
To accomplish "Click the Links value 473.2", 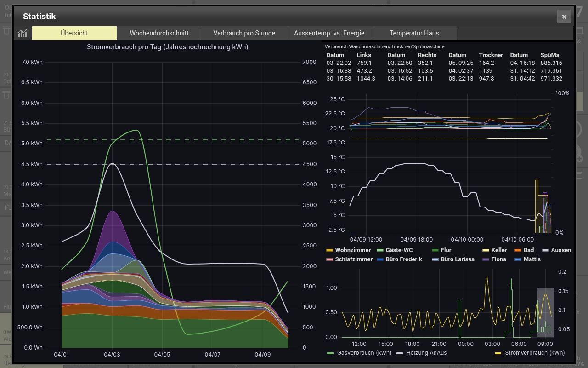I will coord(364,71).
